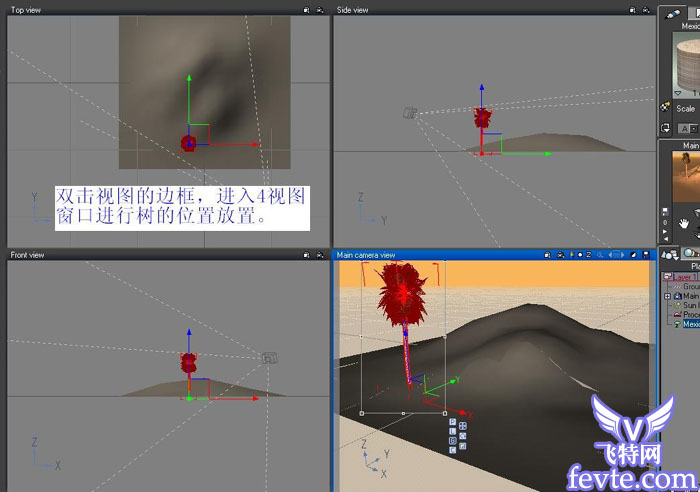Open the material preview triangle dropdown
Viewport: 700px width, 492px height.
point(678,93)
